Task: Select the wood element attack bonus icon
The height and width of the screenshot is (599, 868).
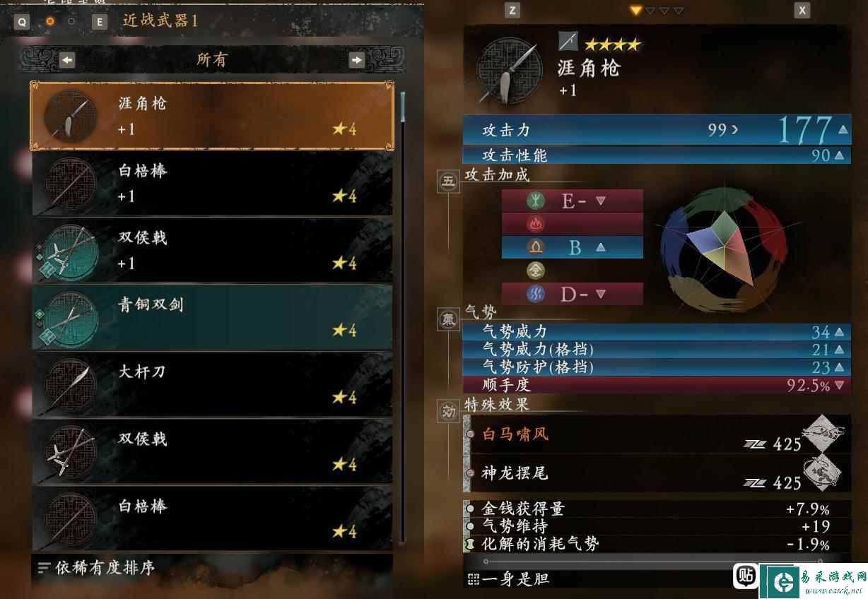Action: click(x=536, y=201)
